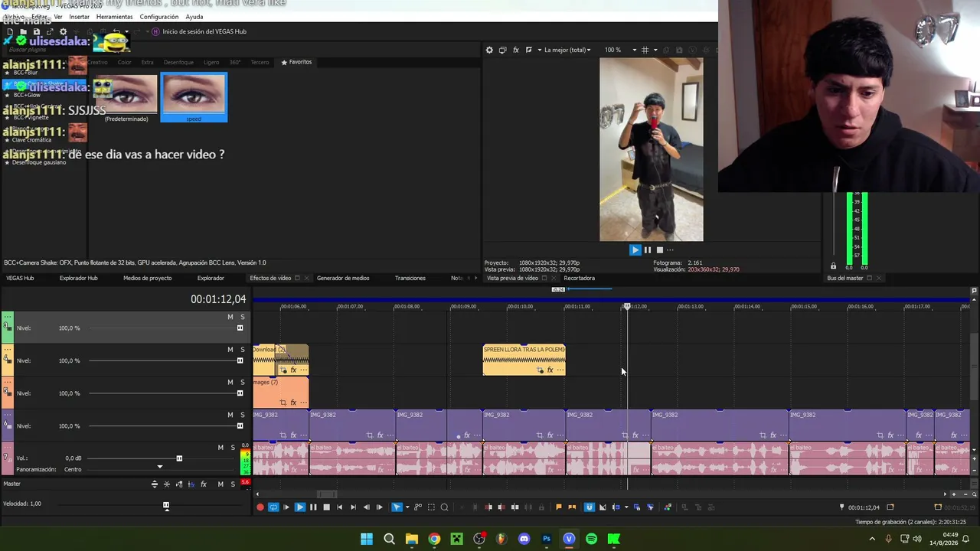Open event FX on SPREEN LLORA clip
Screen dimensions: 980x551
[550, 370]
